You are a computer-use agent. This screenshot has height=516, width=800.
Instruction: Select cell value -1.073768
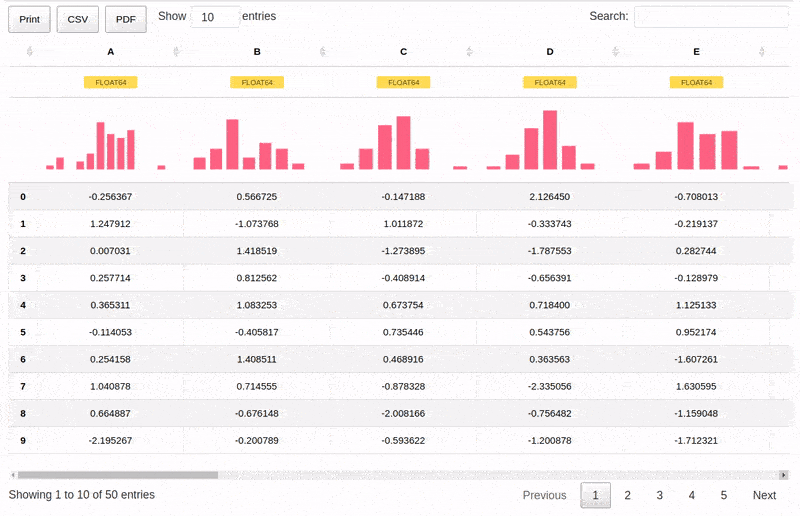click(257, 224)
